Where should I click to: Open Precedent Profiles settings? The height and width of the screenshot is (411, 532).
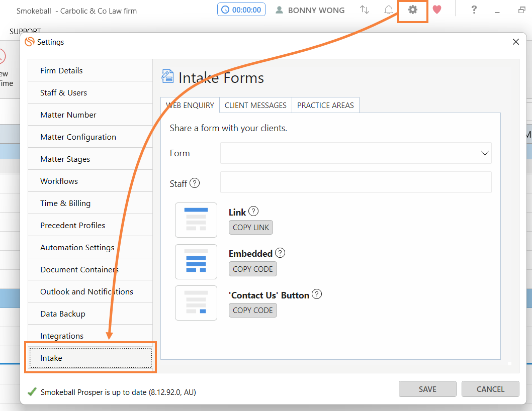[90, 225]
